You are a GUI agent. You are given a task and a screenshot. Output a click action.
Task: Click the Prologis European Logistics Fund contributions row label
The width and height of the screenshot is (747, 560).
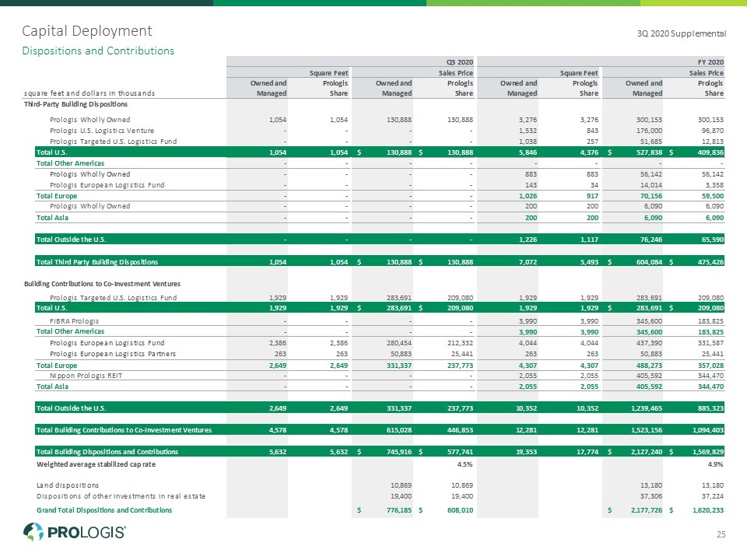[107, 343]
